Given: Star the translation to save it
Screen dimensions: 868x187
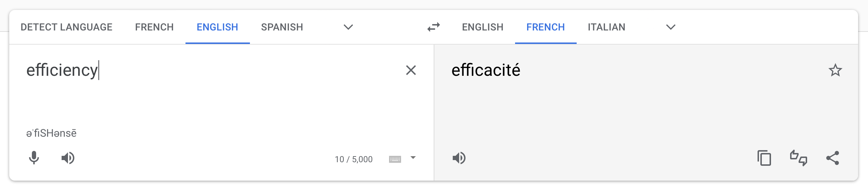Looking at the screenshot, I should point(835,70).
